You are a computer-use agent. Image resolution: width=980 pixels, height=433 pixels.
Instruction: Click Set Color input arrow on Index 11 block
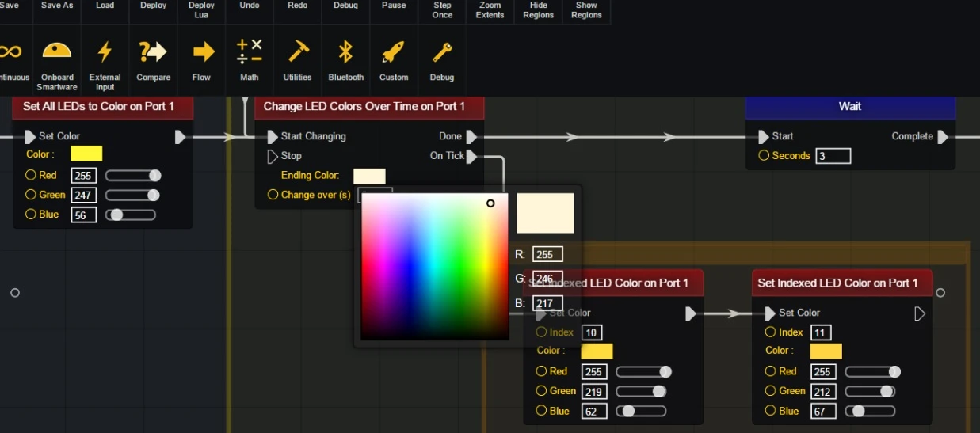(770, 313)
